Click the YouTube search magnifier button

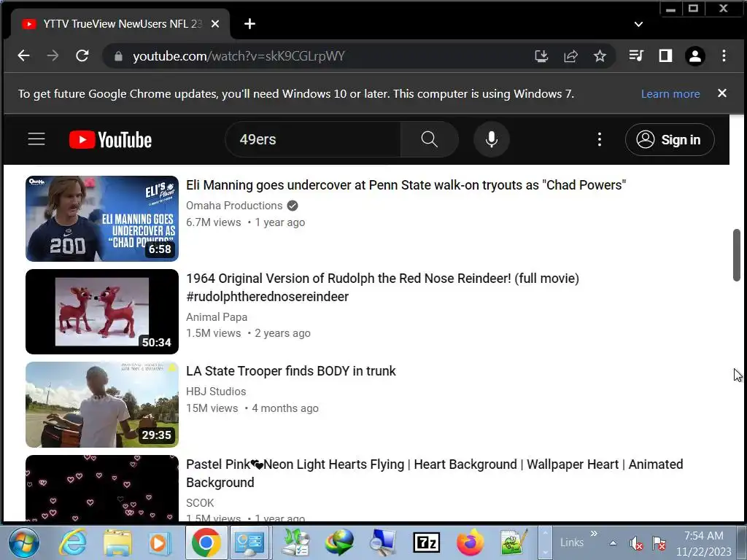[x=429, y=139]
